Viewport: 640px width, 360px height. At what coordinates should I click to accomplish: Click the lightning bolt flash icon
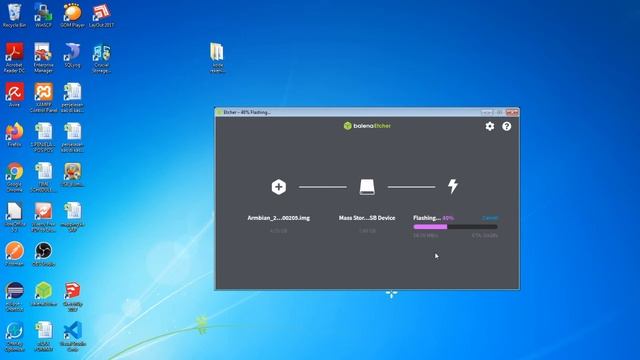(453, 186)
